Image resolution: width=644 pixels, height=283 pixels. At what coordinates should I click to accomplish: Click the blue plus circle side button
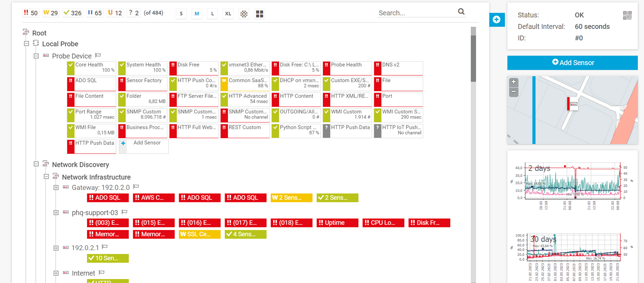click(497, 20)
